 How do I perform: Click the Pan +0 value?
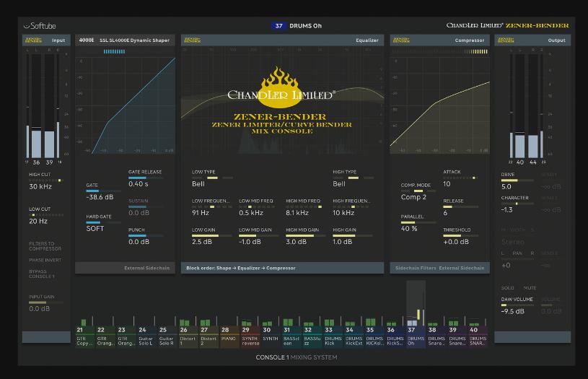(x=506, y=266)
